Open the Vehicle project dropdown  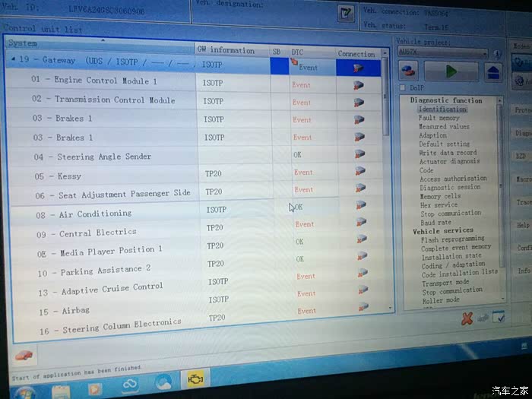point(486,54)
